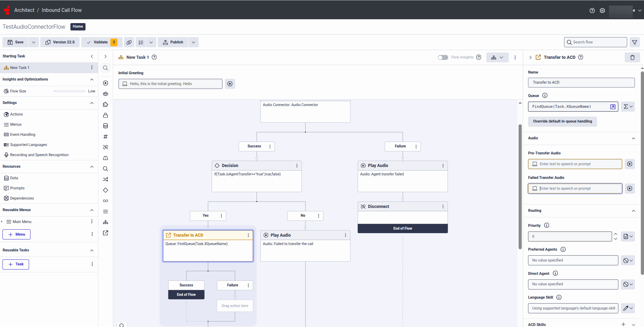The height and width of the screenshot is (327, 644).
Task: Collapse the Audio section
Action: pos(633,138)
